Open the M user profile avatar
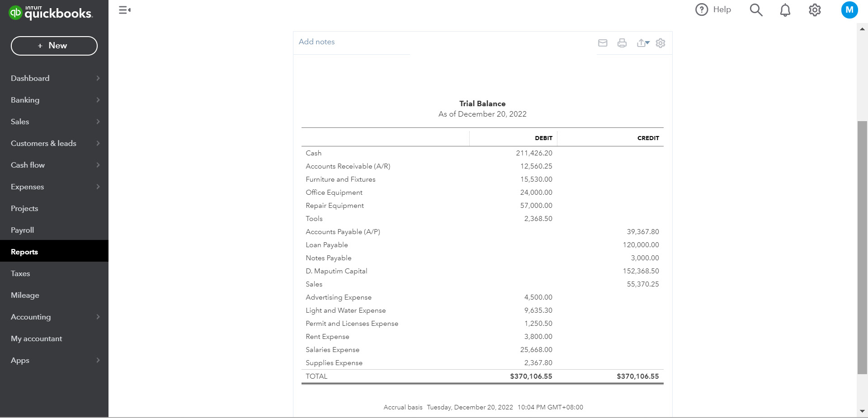The width and height of the screenshot is (868, 418). click(x=849, y=10)
